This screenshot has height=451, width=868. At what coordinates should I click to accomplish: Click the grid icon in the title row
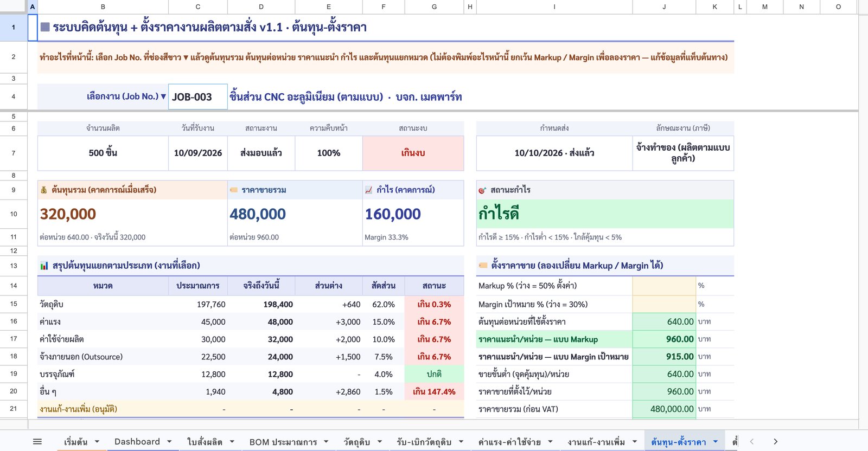click(x=45, y=27)
